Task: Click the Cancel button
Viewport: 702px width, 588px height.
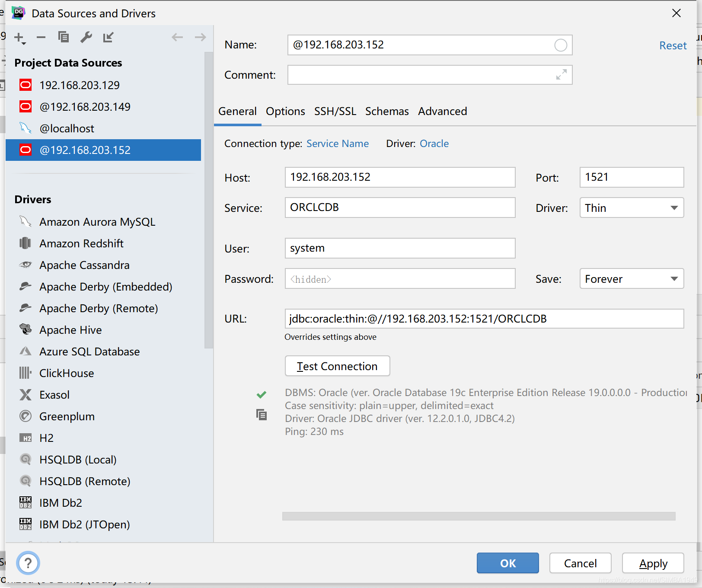Action: pyautogui.click(x=580, y=563)
